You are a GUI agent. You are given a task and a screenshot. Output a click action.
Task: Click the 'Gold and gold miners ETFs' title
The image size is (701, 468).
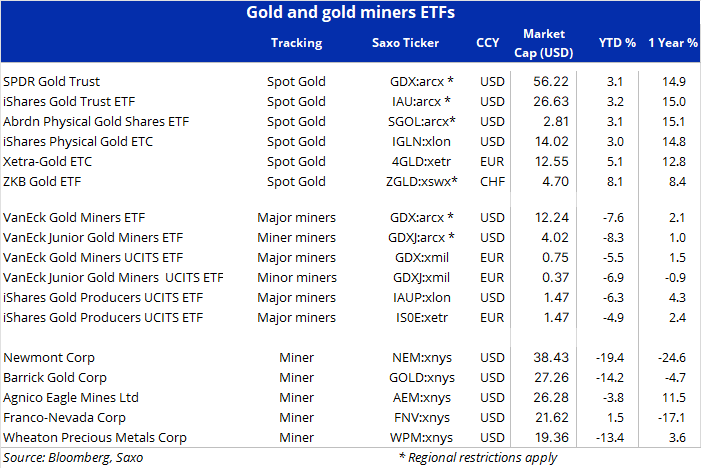350,13
